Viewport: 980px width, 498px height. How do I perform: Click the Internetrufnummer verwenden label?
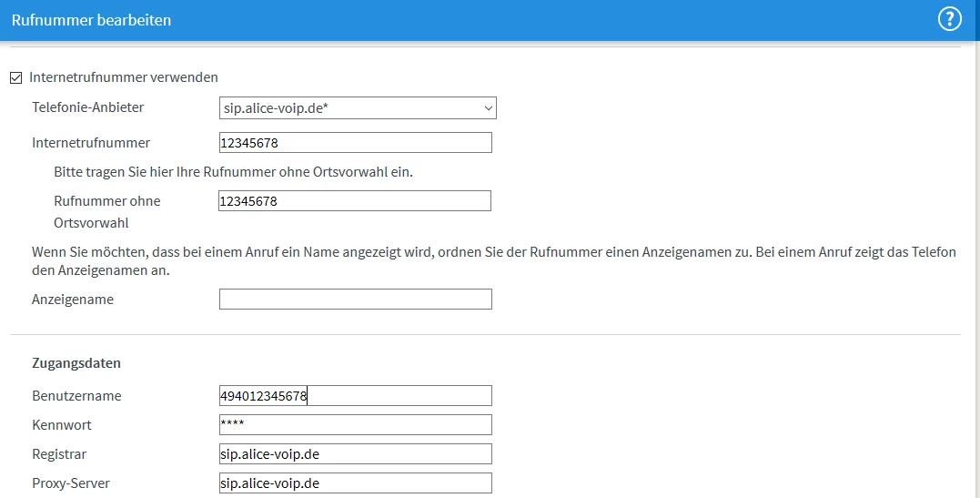tap(124, 77)
